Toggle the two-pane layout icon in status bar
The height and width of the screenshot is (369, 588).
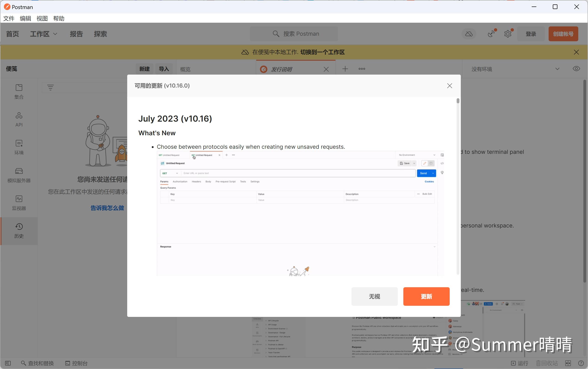click(x=568, y=363)
